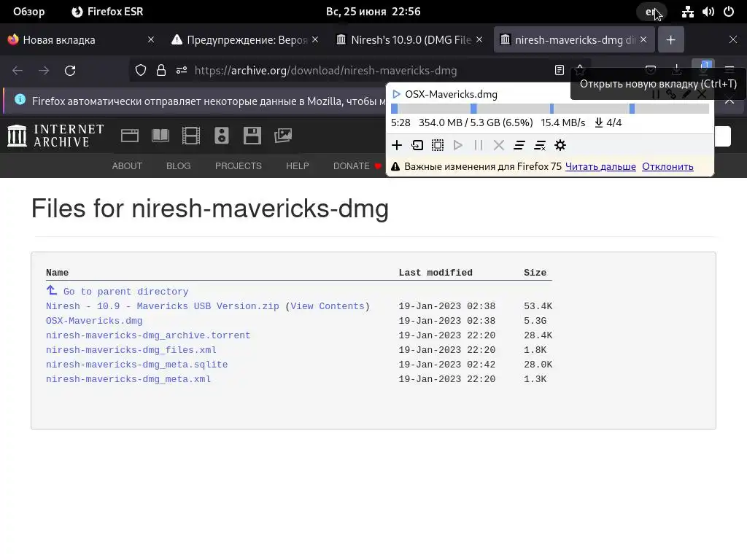The height and width of the screenshot is (560, 747).
Task: Open Firefox ESR app menu in top bar
Action: 107,12
